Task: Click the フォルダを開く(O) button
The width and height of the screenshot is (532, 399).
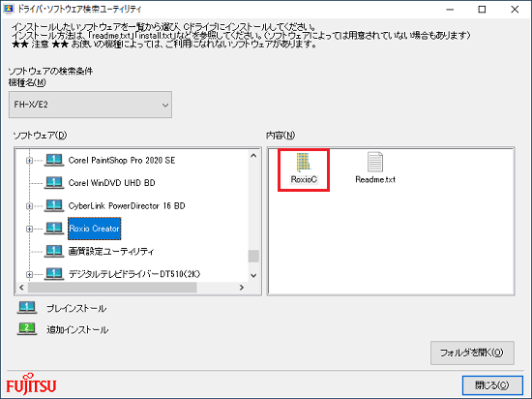Action: (472, 353)
